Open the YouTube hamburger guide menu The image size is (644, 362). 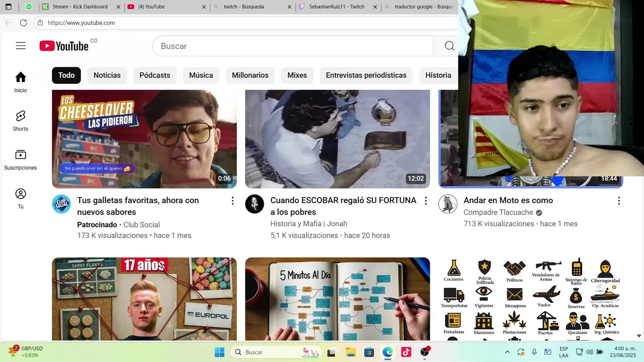(21, 46)
